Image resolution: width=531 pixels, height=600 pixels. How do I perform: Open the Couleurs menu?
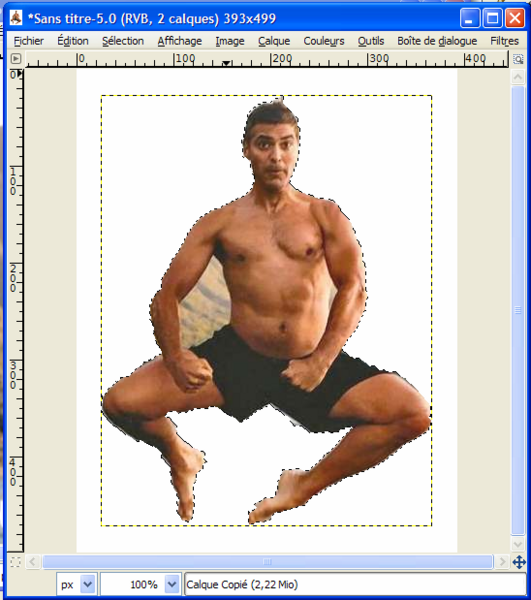pos(324,41)
